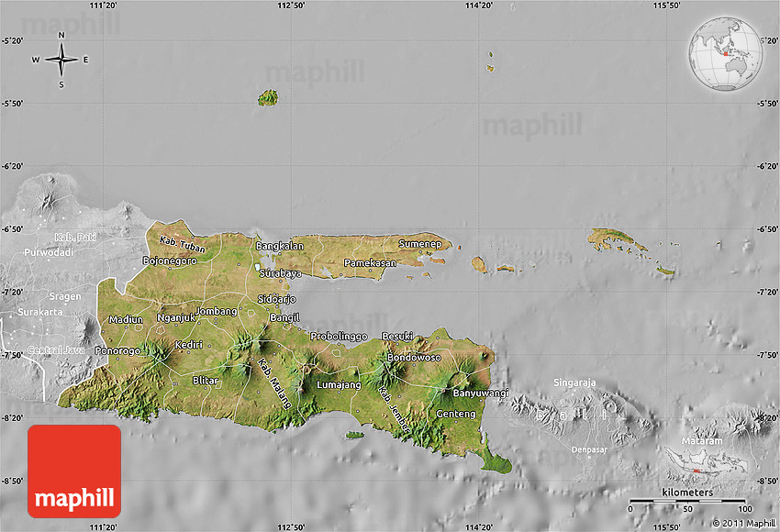Viewport: 780px width, 532px height.
Task: Select the Lumajang label
Action: tap(339, 384)
